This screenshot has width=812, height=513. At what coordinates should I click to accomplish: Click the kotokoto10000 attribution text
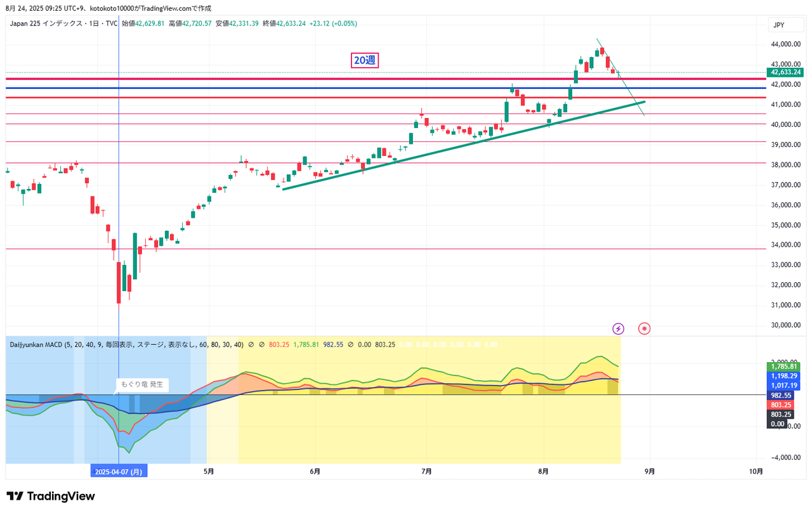(x=113, y=8)
